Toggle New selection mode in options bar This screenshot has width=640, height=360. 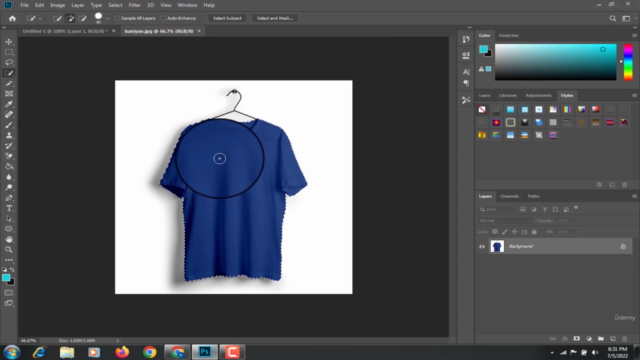pos(57,18)
